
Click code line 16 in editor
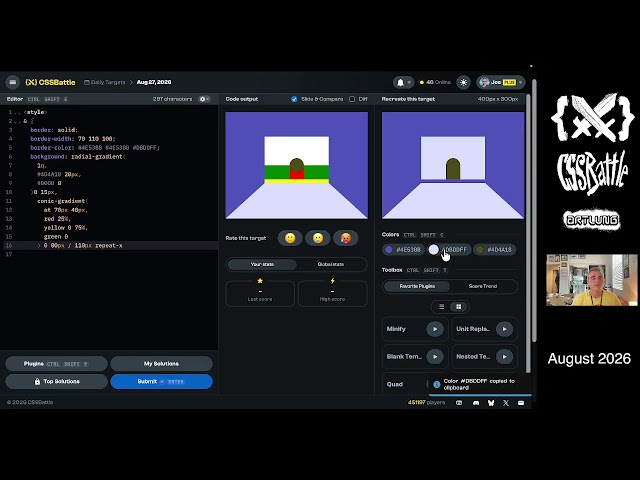click(109, 246)
